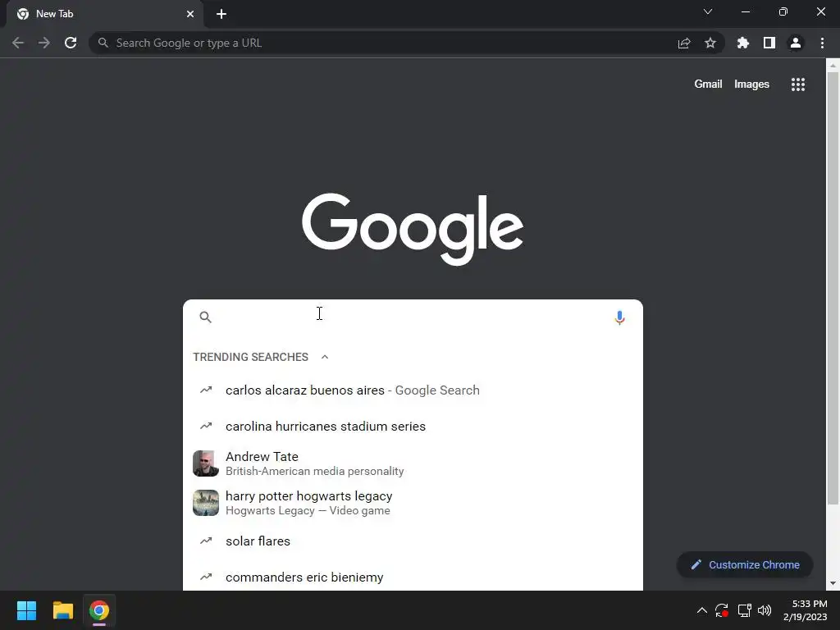
Task: Open the clock and date flyout
Action: pyautogui.click(x=806, y=610)
